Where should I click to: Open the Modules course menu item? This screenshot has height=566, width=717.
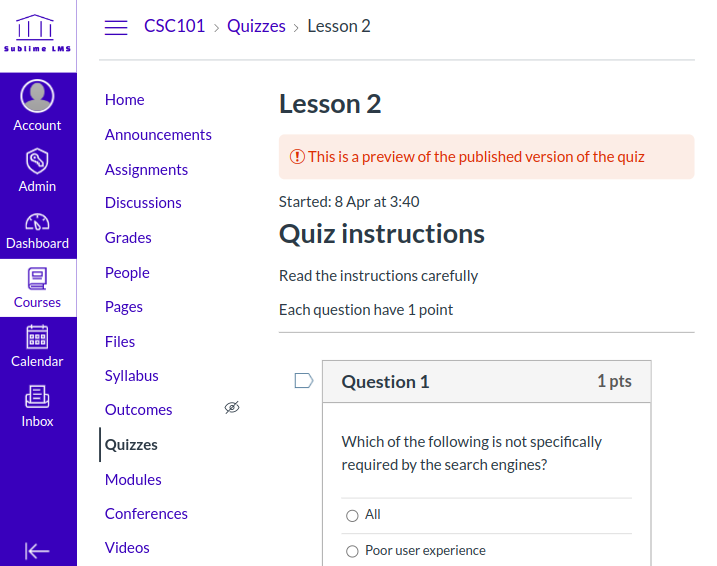click(133, 480)
